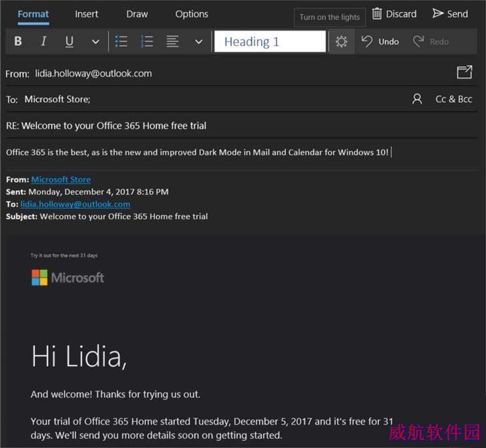Toggle Bold formatting
This screenshot has height=448, width=486.
coord(18,41)
